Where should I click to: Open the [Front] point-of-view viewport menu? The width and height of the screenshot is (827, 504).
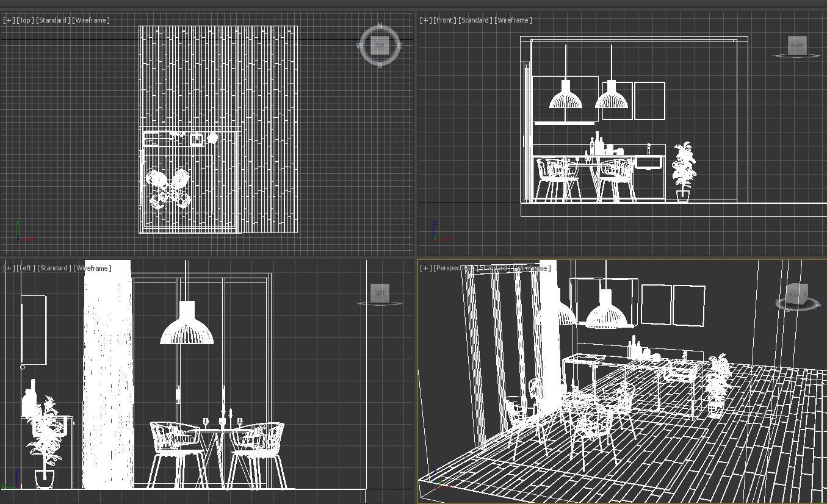point(445,20)
